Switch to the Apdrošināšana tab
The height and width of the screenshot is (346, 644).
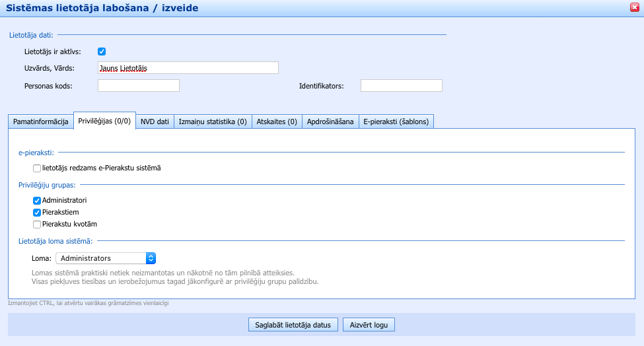(x=330, y=121)
